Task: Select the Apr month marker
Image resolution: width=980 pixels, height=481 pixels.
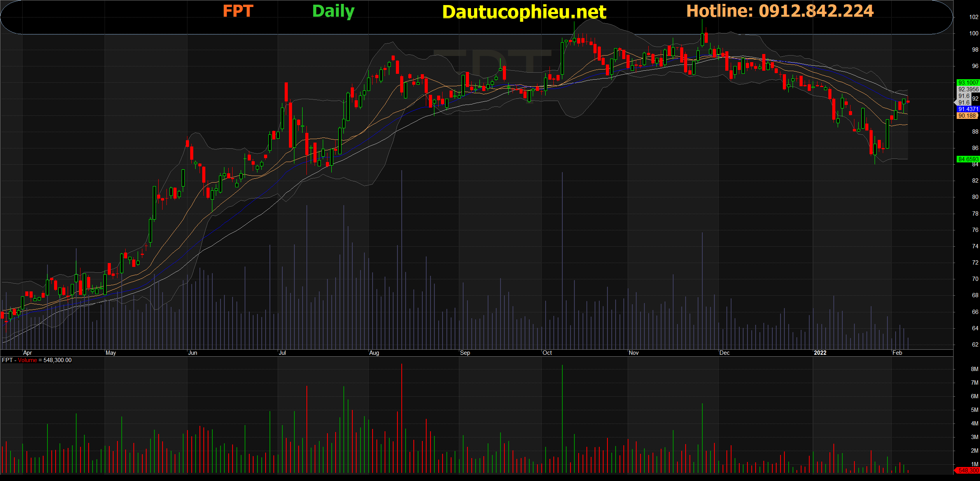Action: (27, 353)
